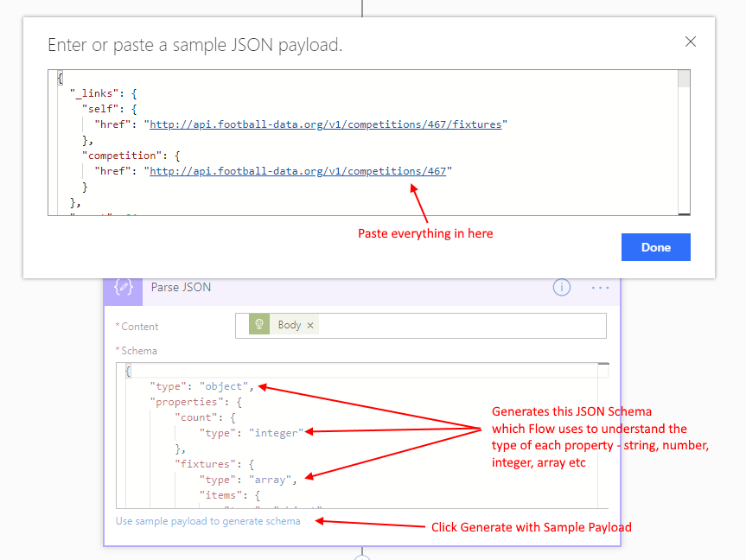Screen dimensions: 746x560
Task: Close the sample JSON payload dialog
Action: 690,41
